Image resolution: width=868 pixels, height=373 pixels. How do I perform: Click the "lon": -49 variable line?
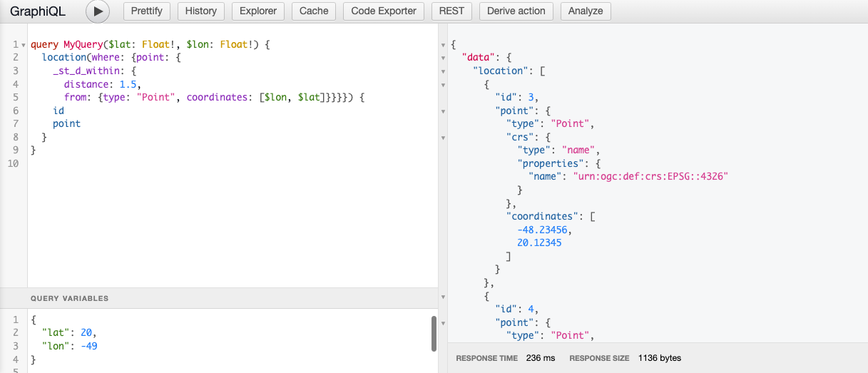tap(69, 346)
